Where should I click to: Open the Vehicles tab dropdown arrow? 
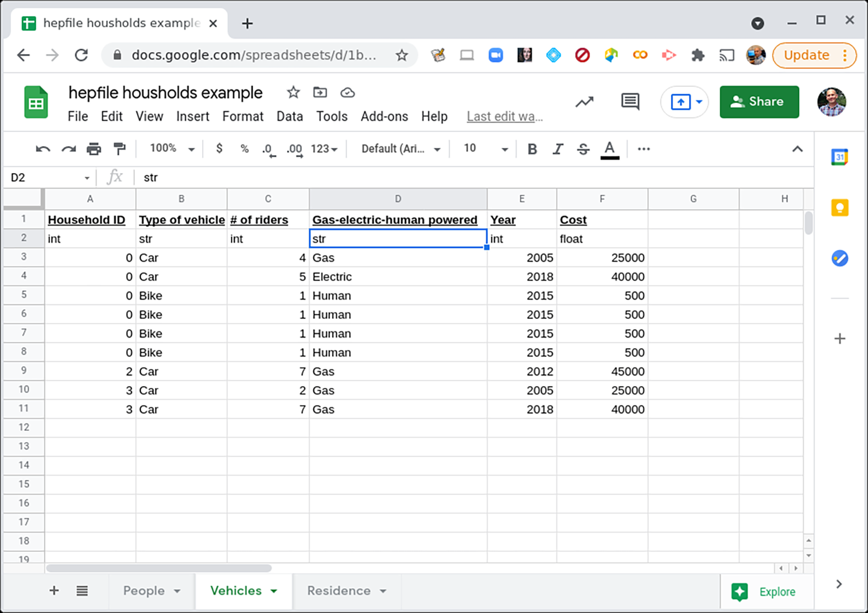point(274,591)
